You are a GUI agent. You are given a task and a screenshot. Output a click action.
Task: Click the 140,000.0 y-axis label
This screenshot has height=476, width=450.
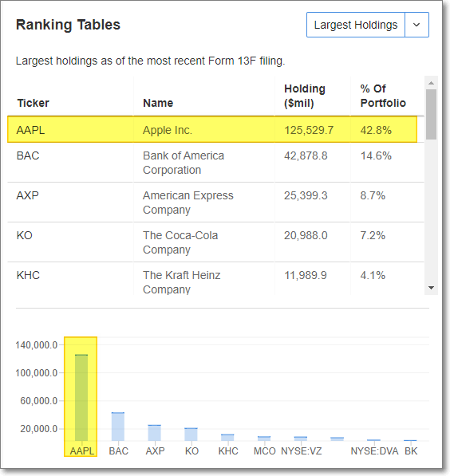pos(37,345)
